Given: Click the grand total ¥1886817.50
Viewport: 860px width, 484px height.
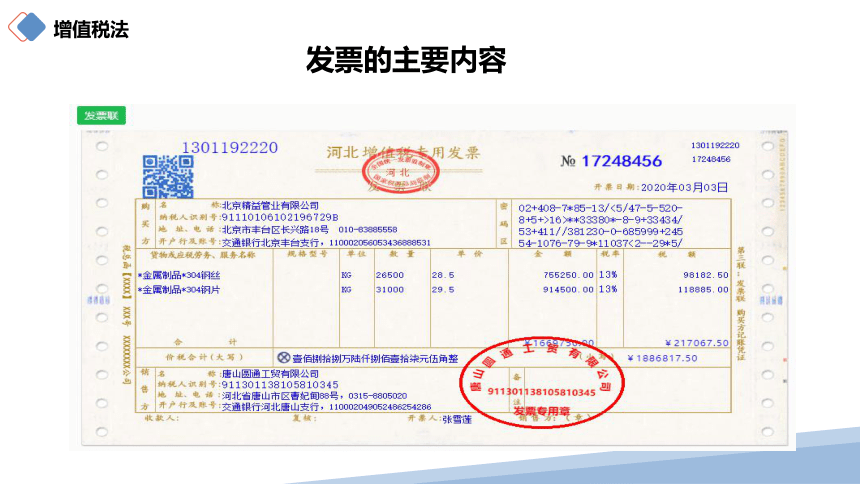Looking at the screenshot, I should (x=662, y=358).
